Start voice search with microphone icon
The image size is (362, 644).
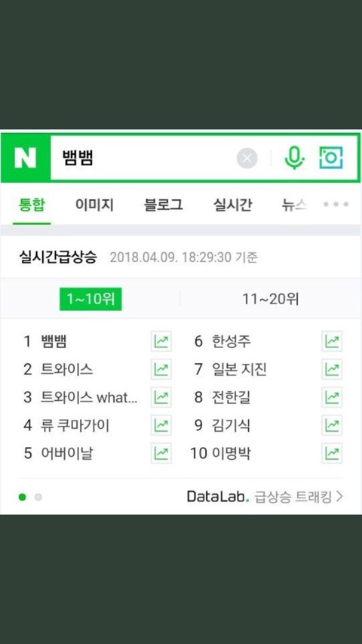click(295, 158)
